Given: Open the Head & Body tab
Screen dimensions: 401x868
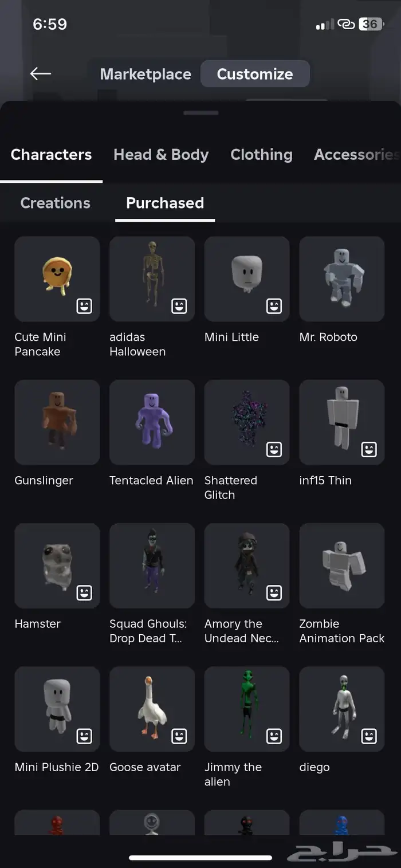Looking at the screenshot, I should tap(161, 155).
